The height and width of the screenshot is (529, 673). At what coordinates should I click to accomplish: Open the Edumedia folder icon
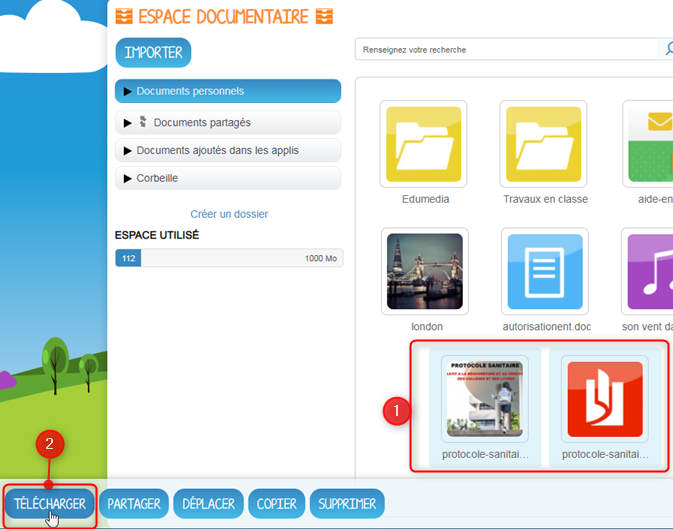click(x=424, y=144)
